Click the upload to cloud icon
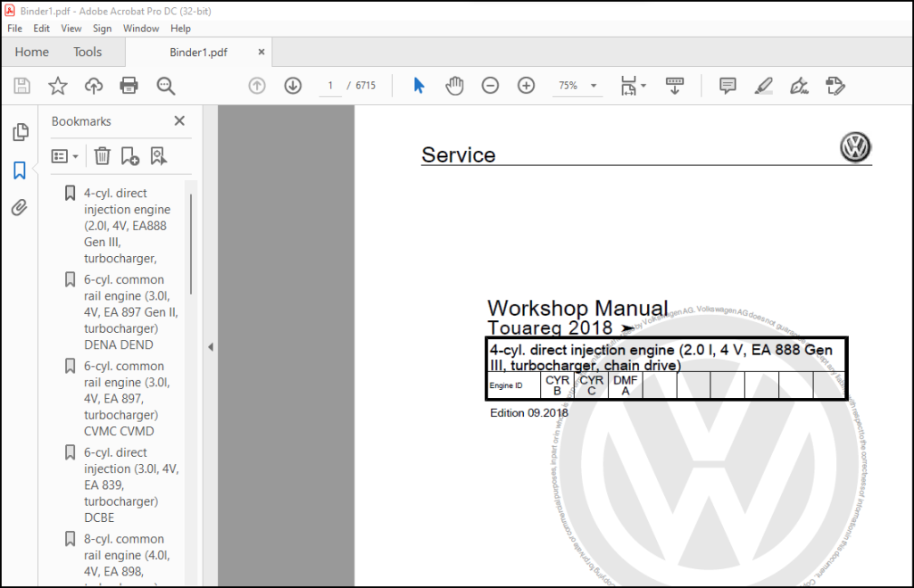The height and width of the screenshot is (588, 914). pyautogui.click(x=93, y=87)
